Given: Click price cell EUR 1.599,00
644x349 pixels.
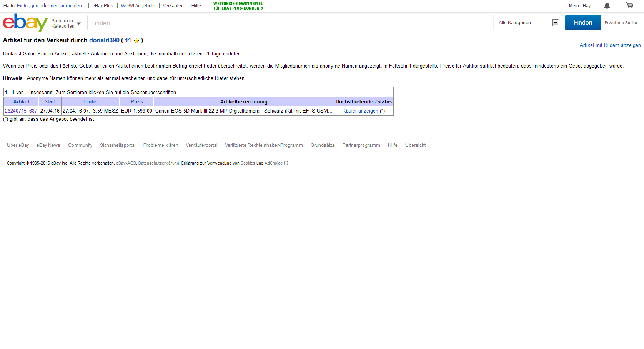Looking at the screenshot, I should (x=136, y=111).
